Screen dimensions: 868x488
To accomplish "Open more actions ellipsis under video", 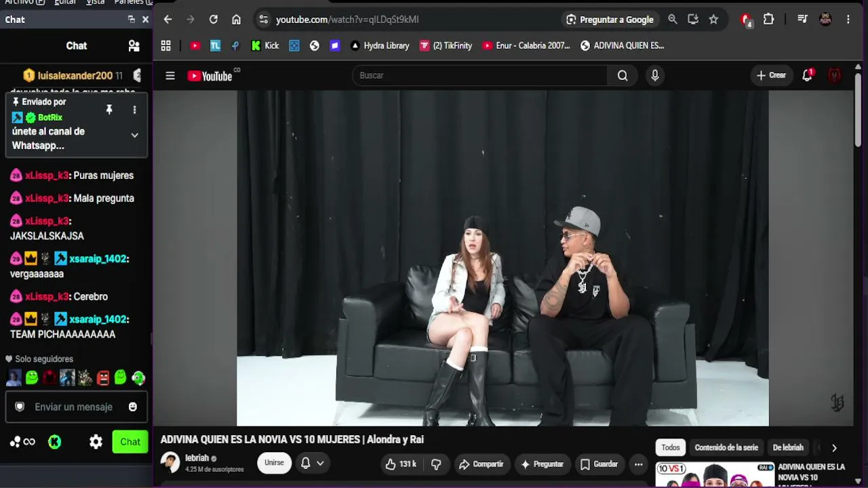I will 638,464.
